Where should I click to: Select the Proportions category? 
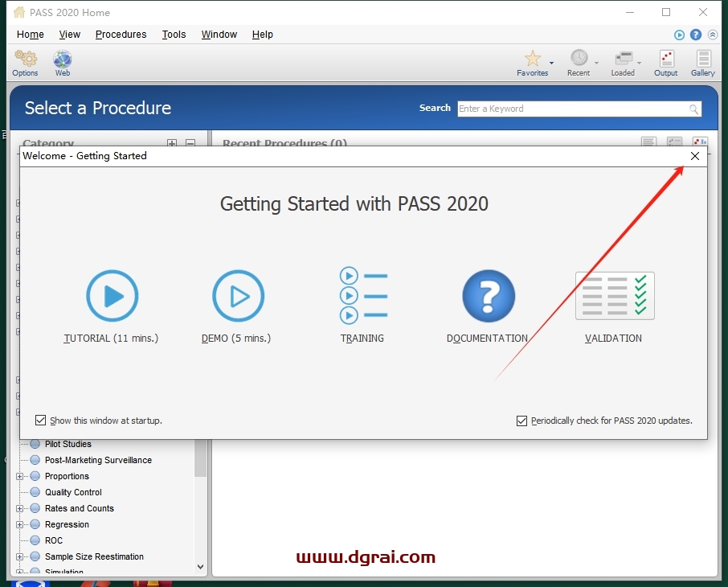coord(67,476)
